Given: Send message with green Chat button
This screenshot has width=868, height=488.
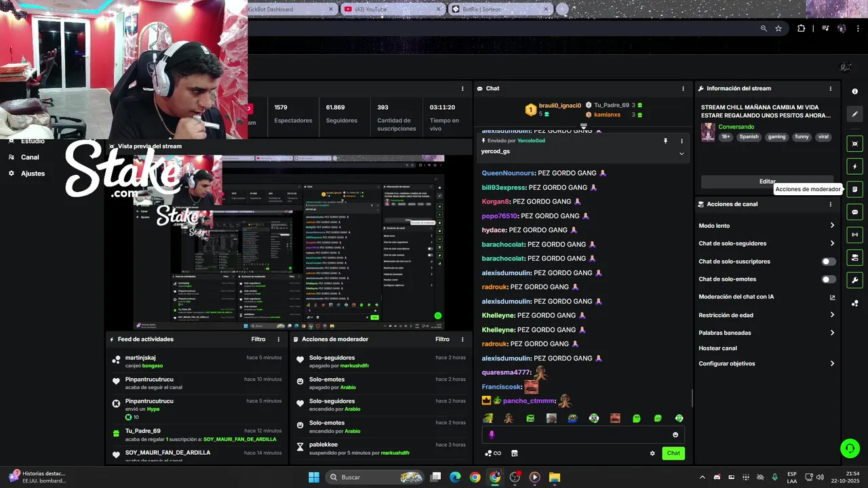Looking at the screenshot, I should tap(673, 453).
